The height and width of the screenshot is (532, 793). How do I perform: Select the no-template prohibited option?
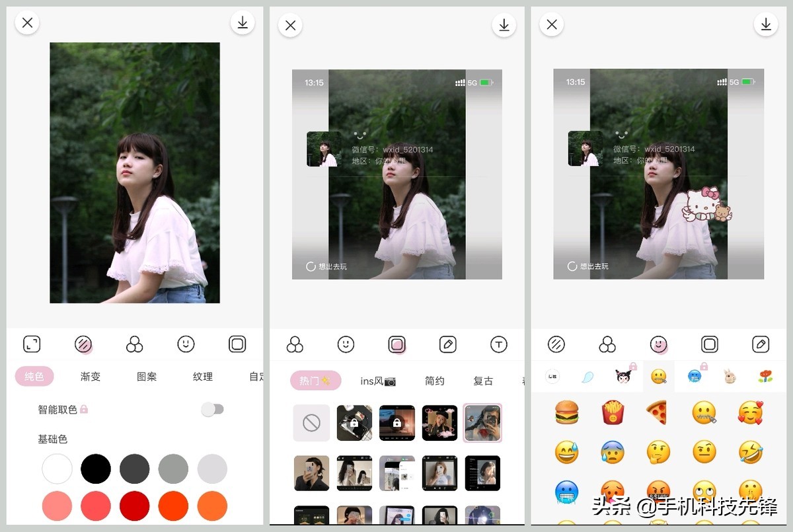pos(311,422)
